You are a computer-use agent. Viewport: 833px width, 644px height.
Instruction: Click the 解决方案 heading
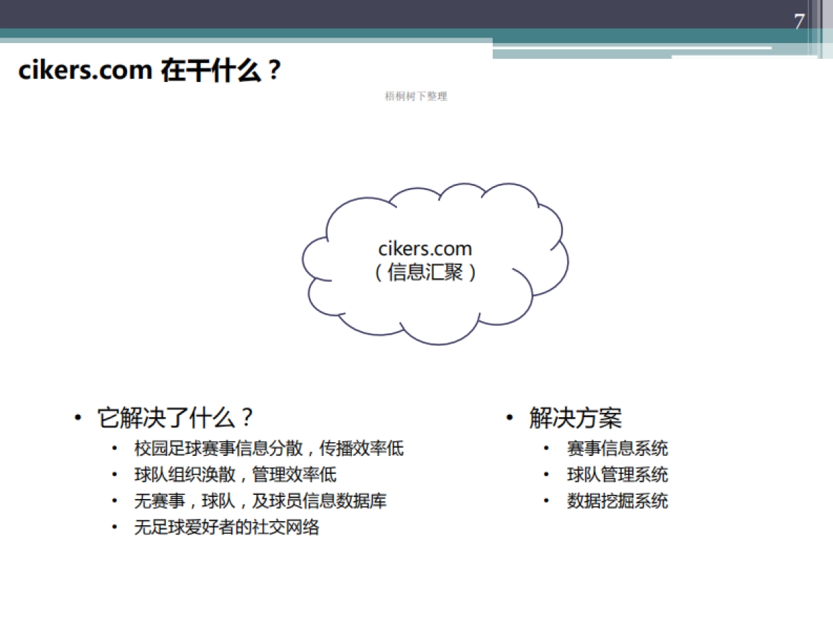coord(575,418)
